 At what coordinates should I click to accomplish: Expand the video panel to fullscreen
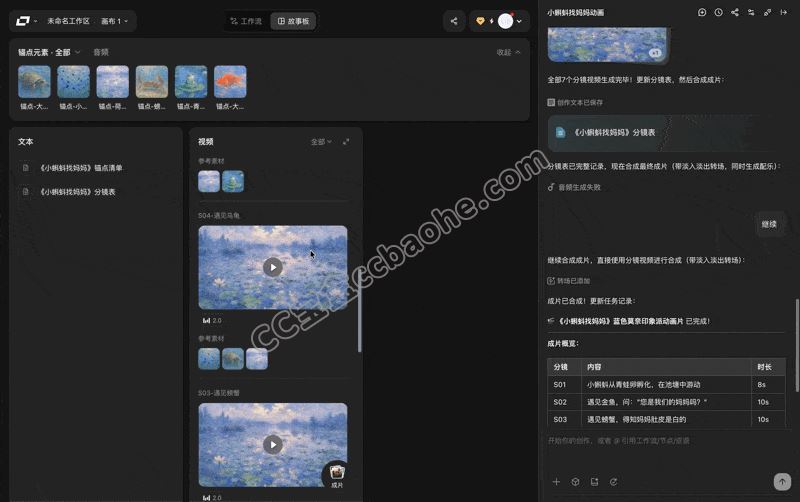[346, 142]
